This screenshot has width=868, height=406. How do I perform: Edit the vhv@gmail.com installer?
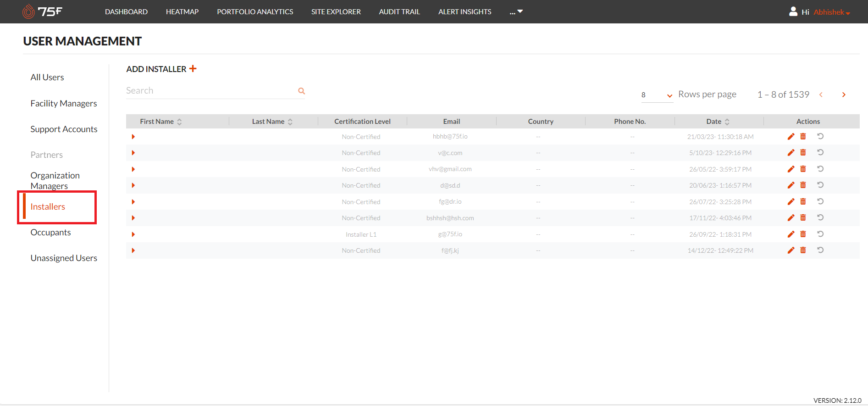tap(791, 169)
